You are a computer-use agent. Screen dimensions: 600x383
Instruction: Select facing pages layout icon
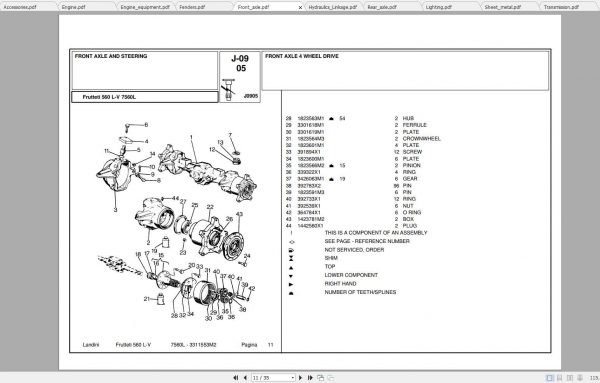tap(570, 378)
